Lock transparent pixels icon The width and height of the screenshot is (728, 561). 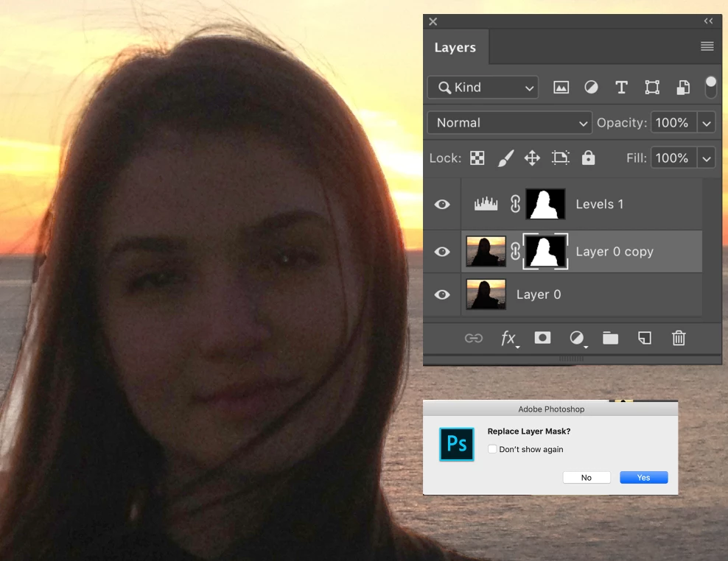pos(477,158)
